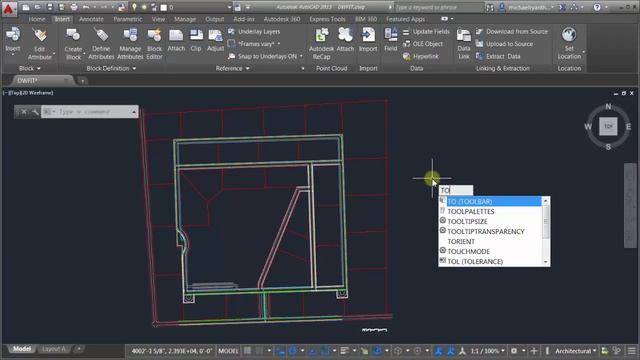Click the dynamic input command field
640x360 pixels.
pyautogui.click(x=456, y=190)
